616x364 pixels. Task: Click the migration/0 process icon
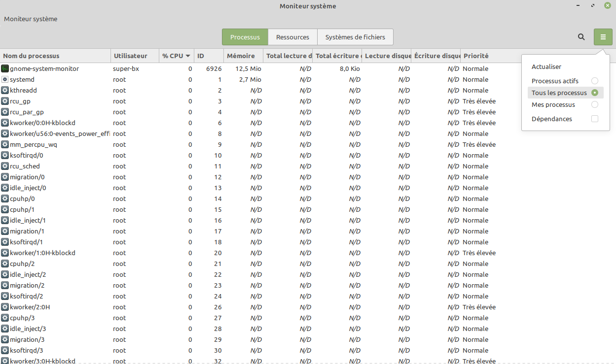(5, 177)
